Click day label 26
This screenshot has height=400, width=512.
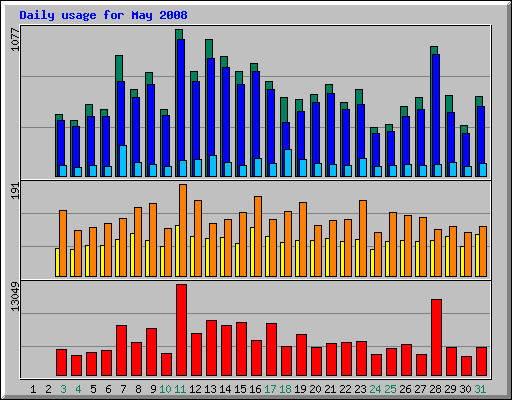click(405, 389)
